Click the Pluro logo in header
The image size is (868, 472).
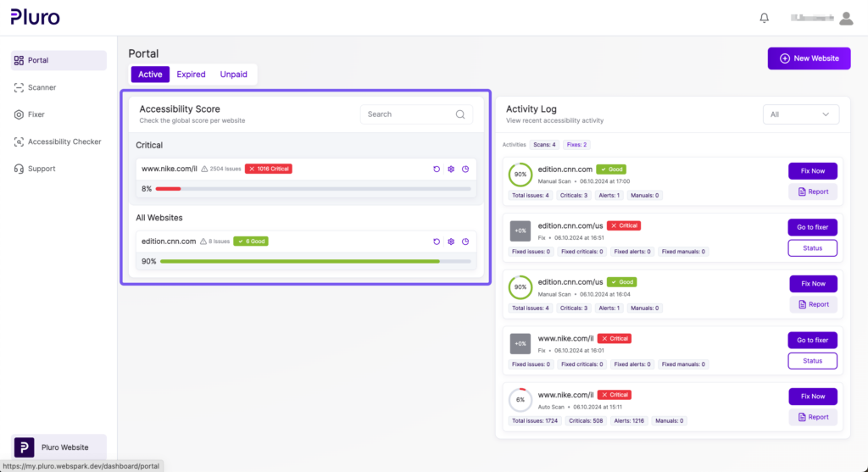pos(36,17)
